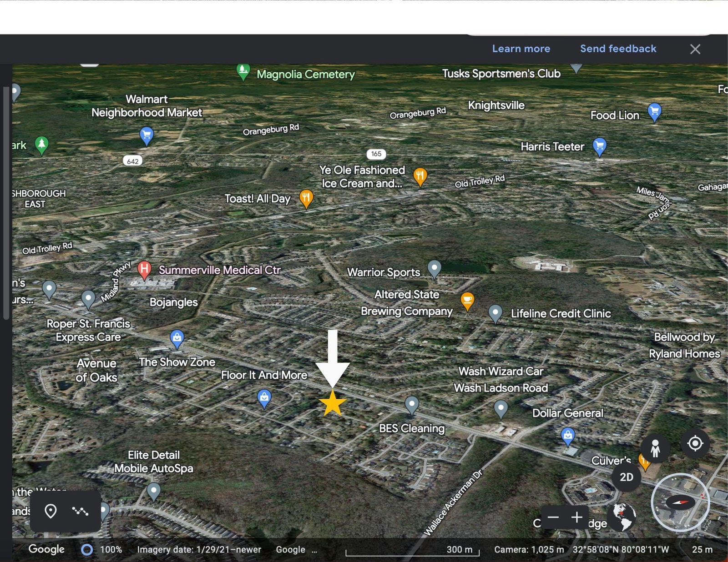Click the Warrior Sports location pin
Image resolution: width=728 pixels, height=562 pixels.
pos(435,269)
